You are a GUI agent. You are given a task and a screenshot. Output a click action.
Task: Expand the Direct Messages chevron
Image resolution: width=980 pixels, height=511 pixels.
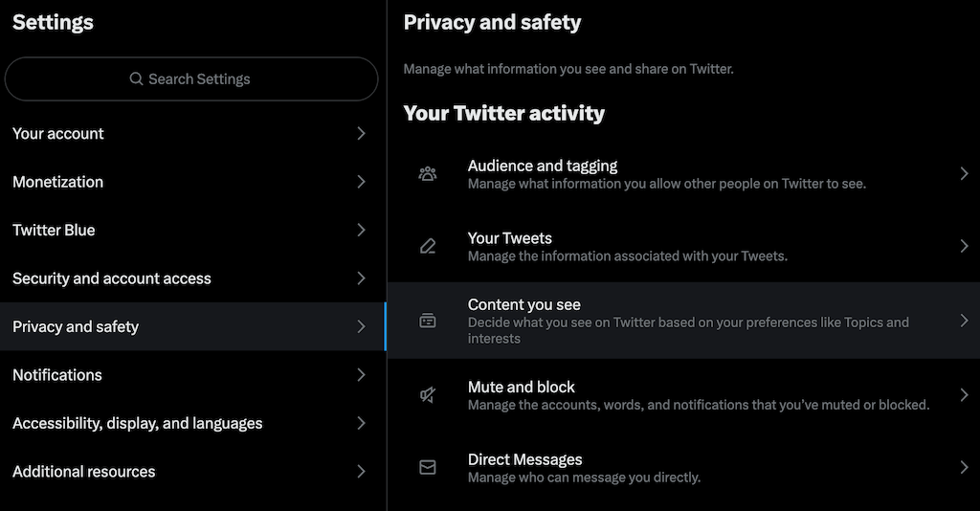coord(964,467)
